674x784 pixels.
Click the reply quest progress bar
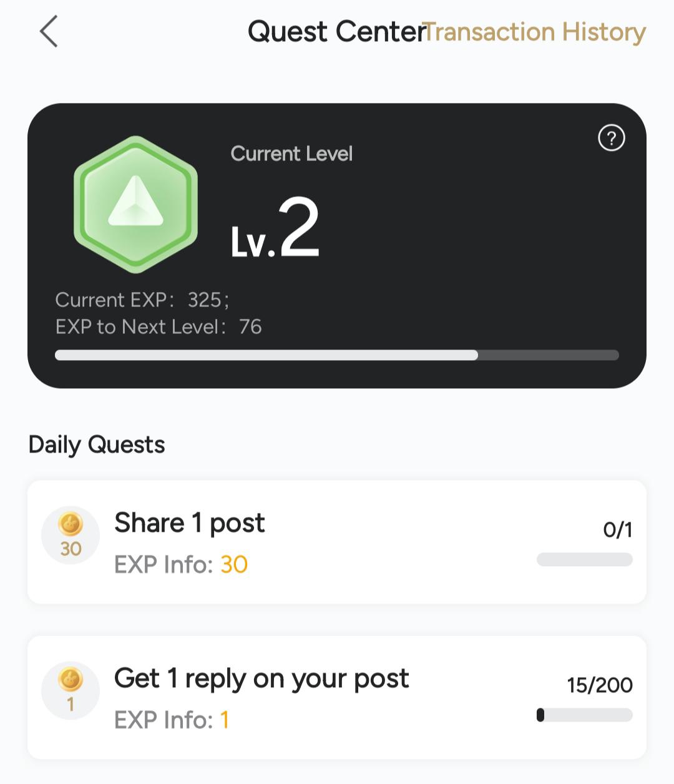[585, 715]
